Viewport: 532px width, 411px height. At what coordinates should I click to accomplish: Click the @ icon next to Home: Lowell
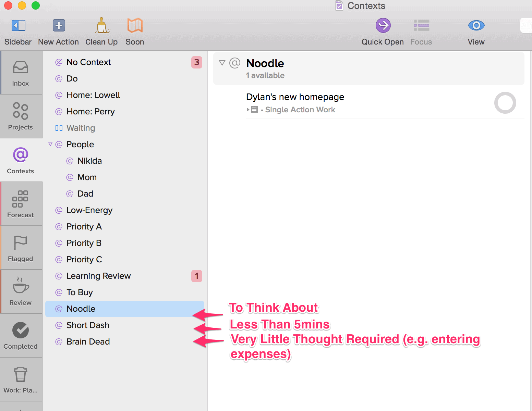pyautogui.click(x=59, y=95)
